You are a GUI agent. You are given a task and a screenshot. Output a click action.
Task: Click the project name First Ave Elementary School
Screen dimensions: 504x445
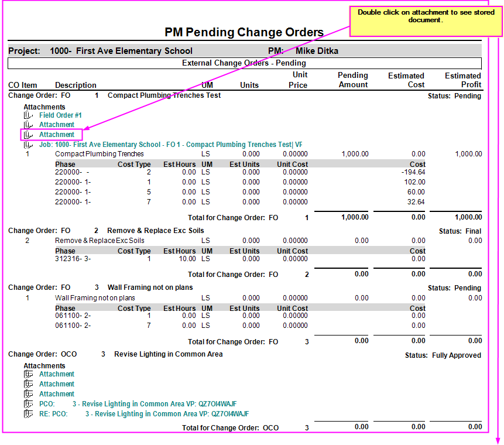pos(134,51)
